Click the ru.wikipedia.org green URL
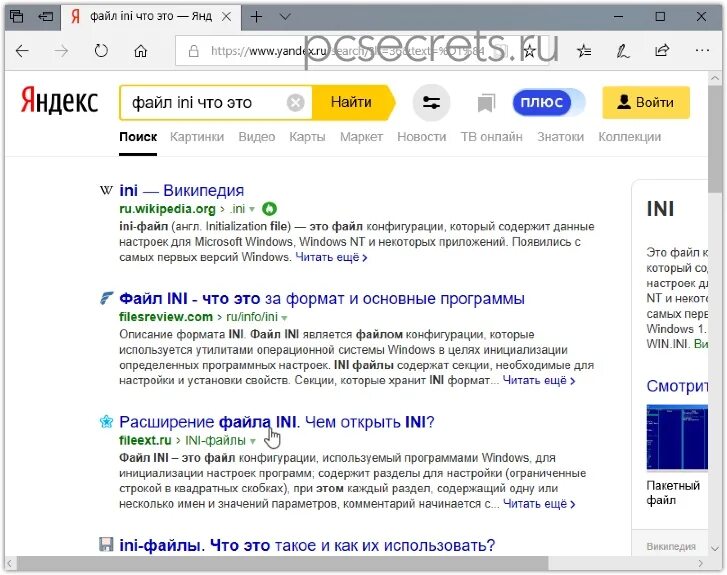Screen dimensions: 727x575 (167, 209)
